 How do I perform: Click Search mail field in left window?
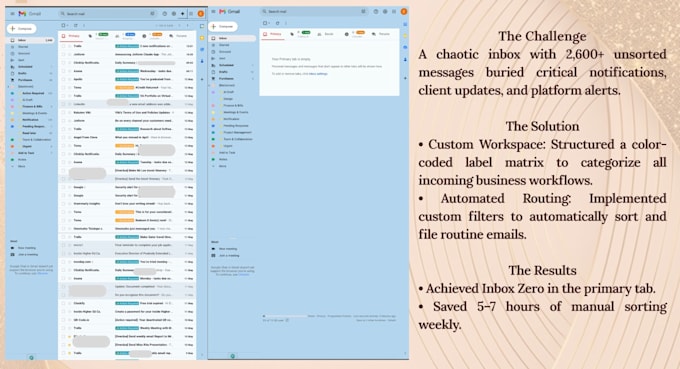[108, 14]
